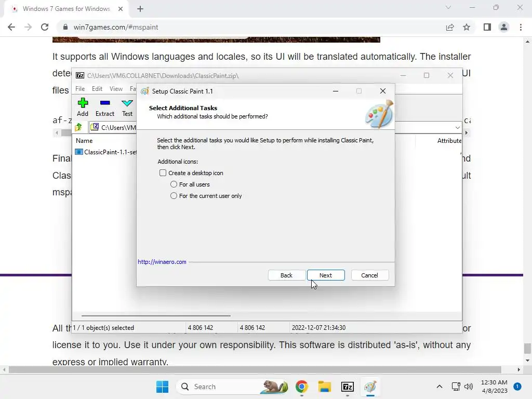Screen dimensions: 532x399
Task: Minimize the Setup Classic Paint dialog
Action: (x=335, y=91)
